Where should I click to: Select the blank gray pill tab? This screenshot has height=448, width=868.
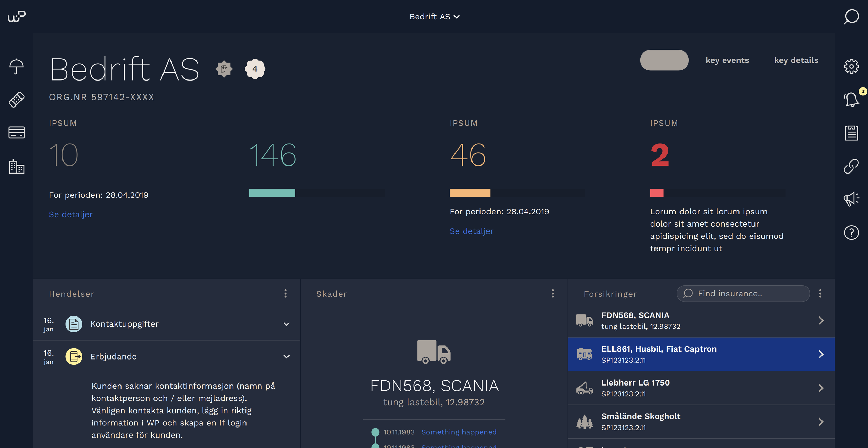664,60
